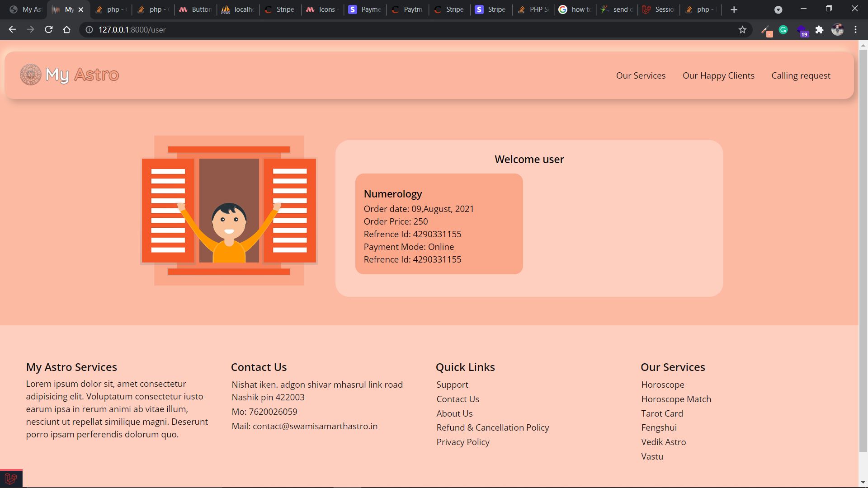Click the Grammarly extension icon

[x=783, y=30]
